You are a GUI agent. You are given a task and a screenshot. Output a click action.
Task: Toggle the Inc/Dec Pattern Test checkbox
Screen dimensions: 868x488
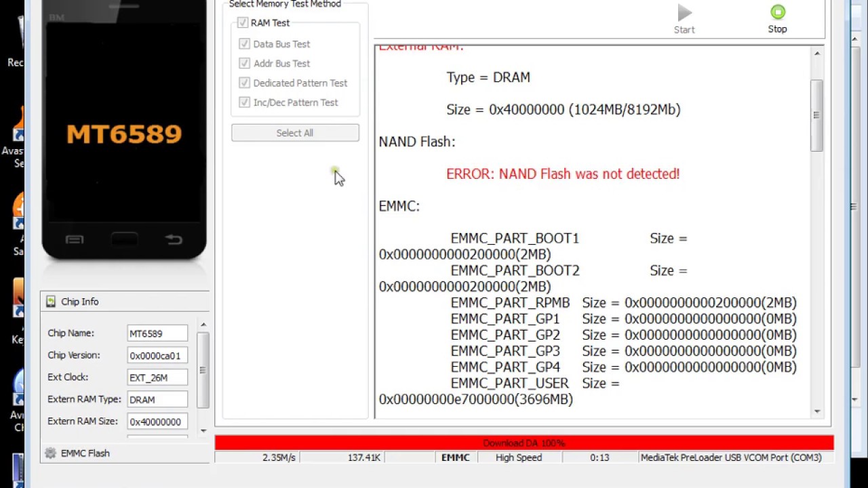(x=245, y=102)
